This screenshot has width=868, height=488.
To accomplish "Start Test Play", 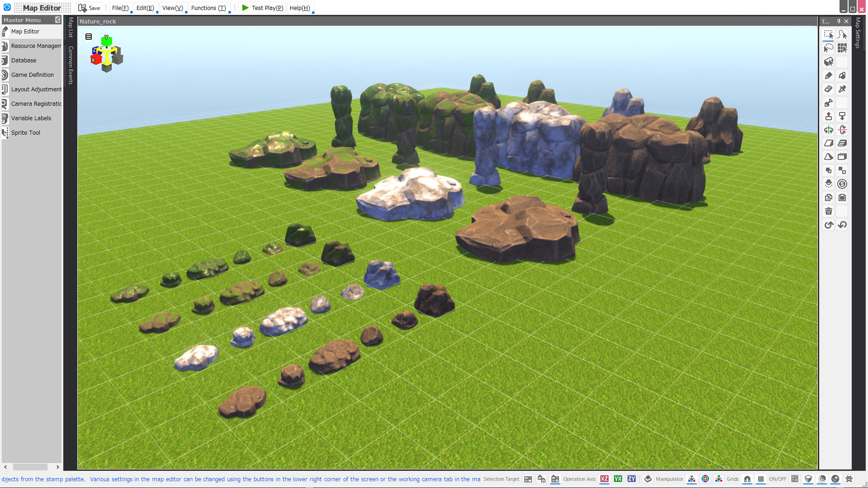I will [x=262, y=8].
